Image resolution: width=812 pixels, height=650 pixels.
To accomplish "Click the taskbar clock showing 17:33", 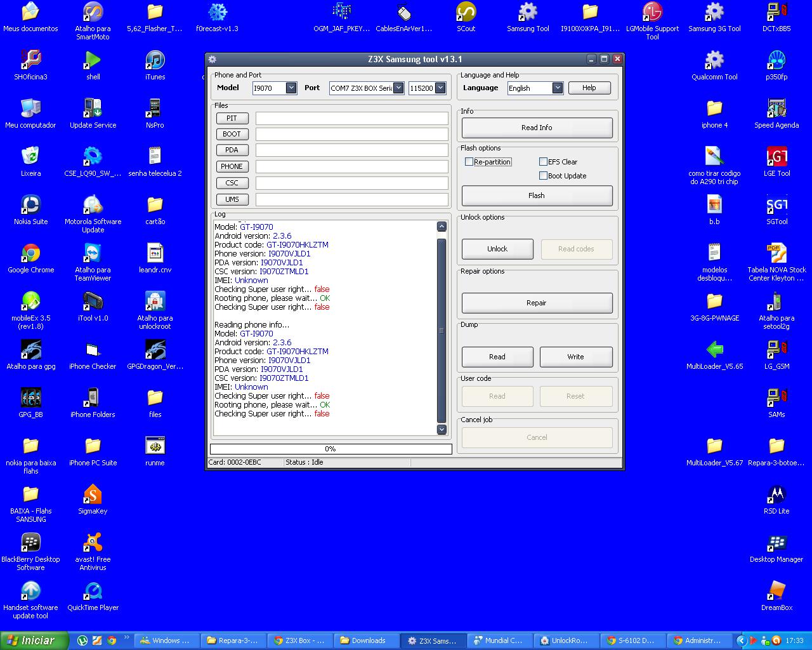I will point(794,640).
